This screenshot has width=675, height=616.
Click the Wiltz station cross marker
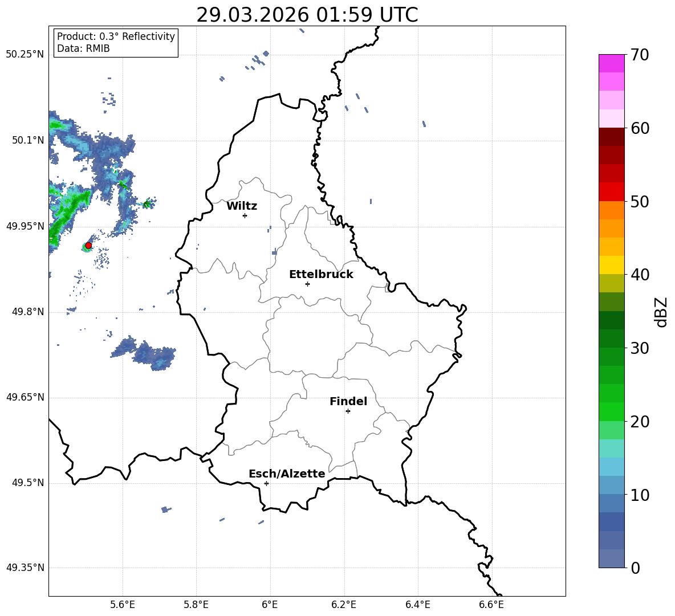pos(245,215)
